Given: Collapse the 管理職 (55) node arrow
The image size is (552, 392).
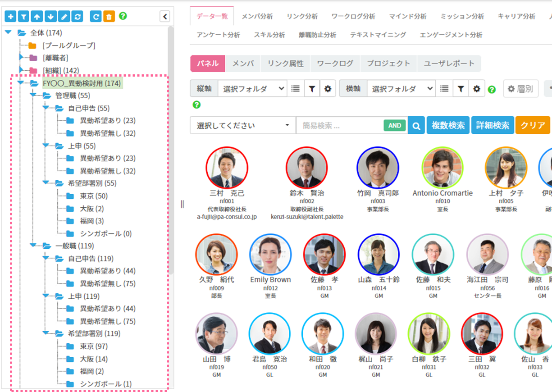Looking at the screenshot, I should [x=33, y=95].
